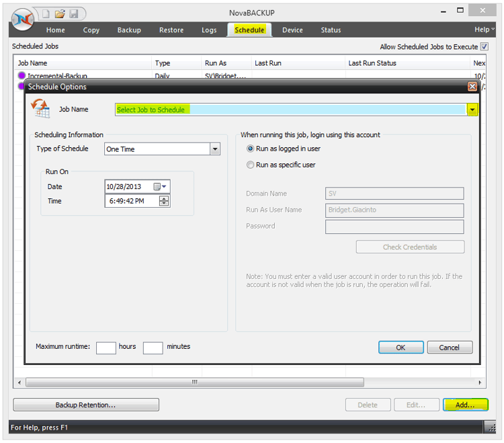Click the Run As column header

pyautogui.click(x=226, y=63)
